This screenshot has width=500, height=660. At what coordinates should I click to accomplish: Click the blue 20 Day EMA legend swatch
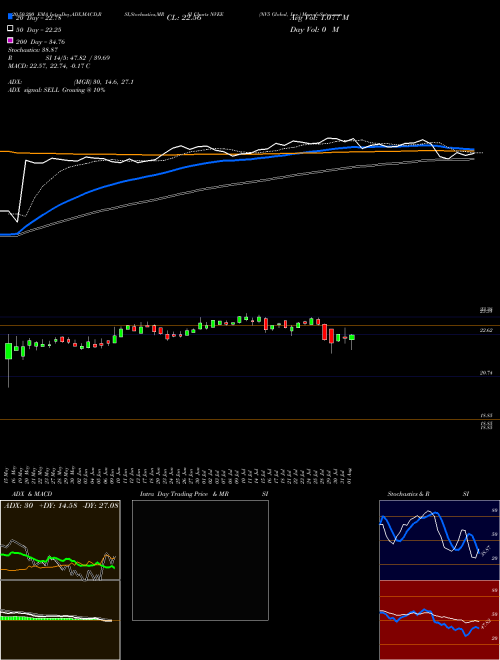coord(10,16)
